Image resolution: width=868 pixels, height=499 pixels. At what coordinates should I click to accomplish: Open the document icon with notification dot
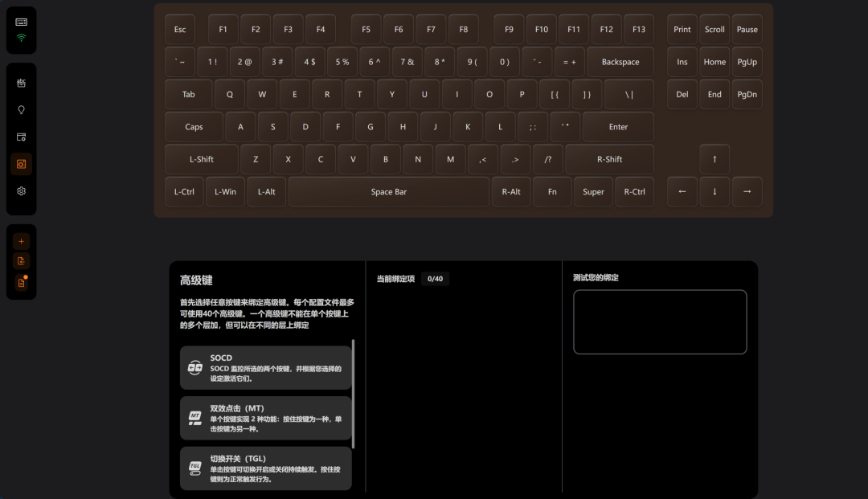21,283
